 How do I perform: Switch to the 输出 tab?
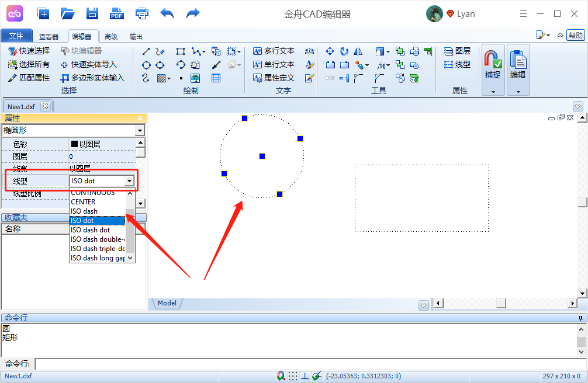click(136, 36)
